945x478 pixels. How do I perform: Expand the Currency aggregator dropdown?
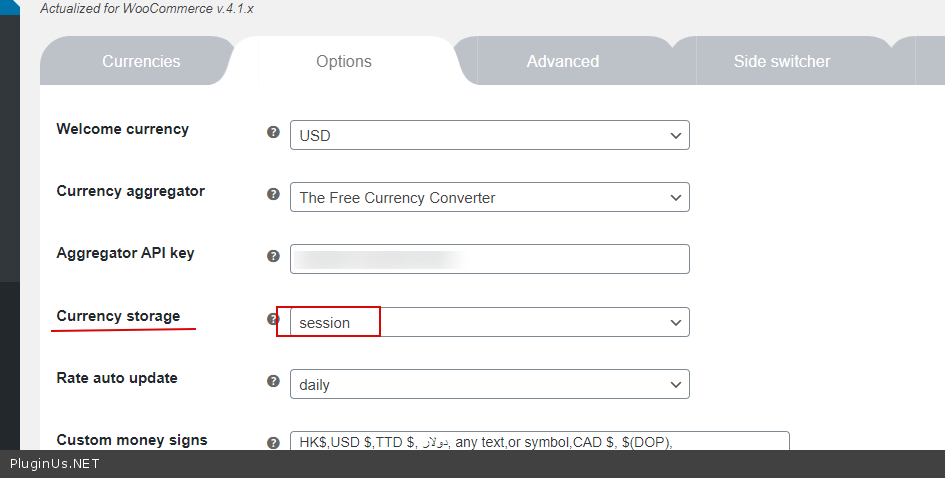tap(489, 198)
